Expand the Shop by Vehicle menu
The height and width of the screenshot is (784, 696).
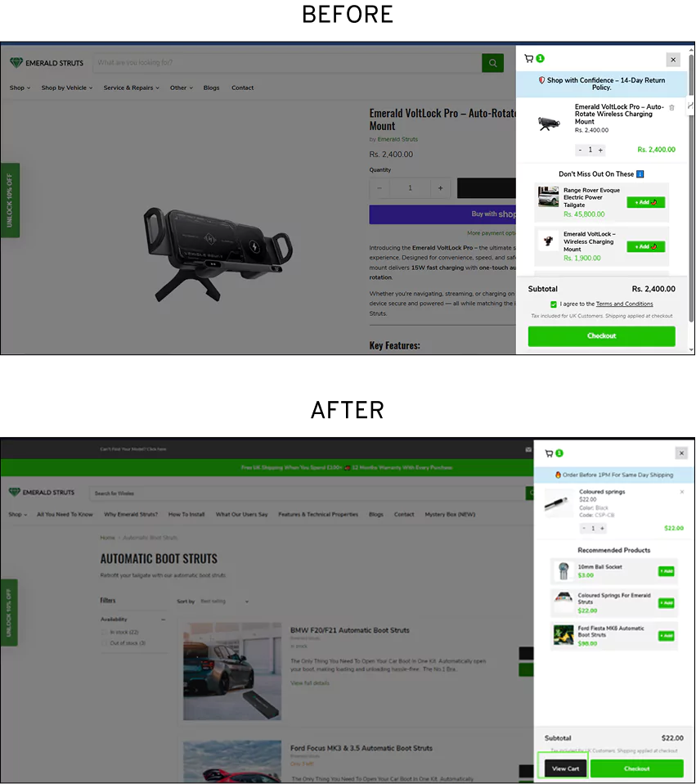coord(67,88)
